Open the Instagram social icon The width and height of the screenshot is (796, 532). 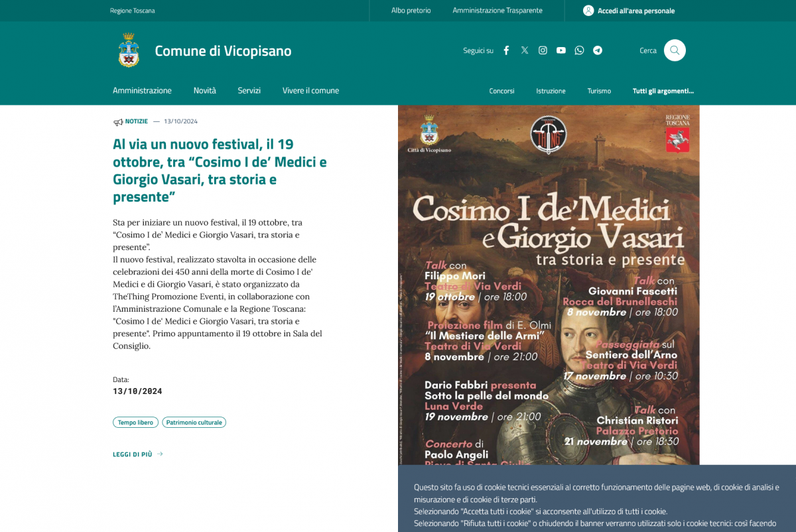[543, 50]
